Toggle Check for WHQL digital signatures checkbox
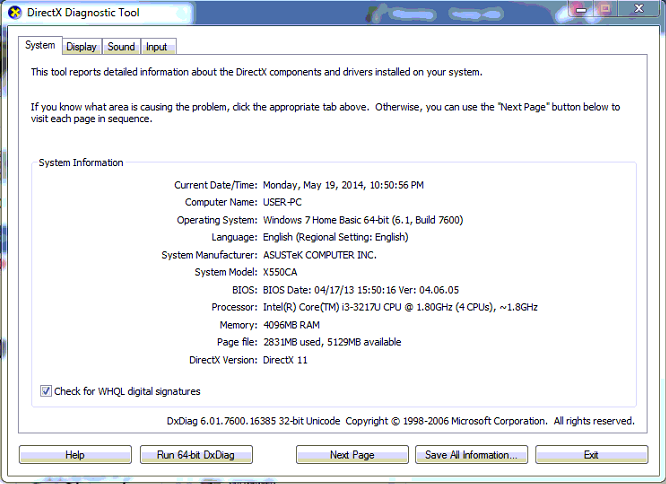The image size is (666, 484). click(x=46, y=391)
